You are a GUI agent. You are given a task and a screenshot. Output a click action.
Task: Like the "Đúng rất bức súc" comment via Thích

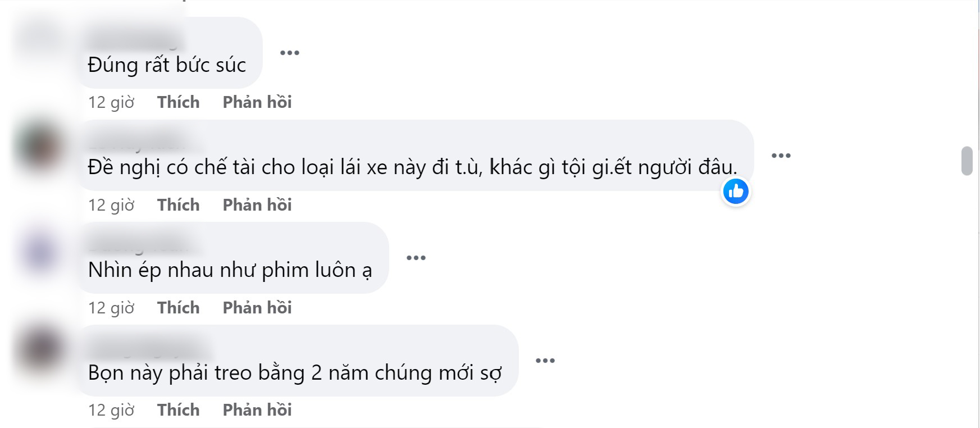click(x=178, y=102)
